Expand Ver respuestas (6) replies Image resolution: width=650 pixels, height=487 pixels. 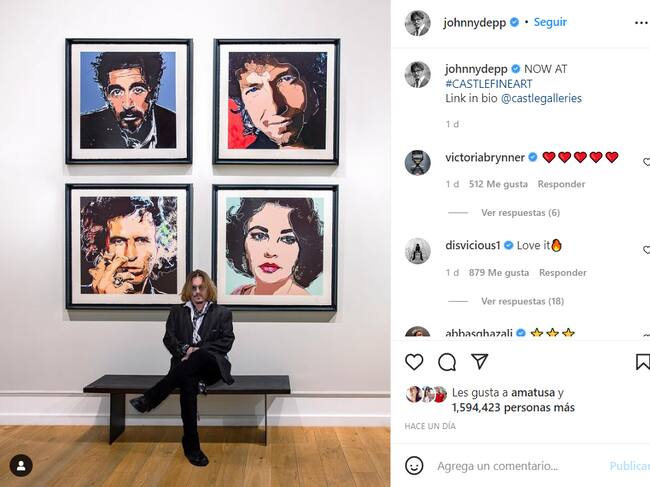[520, 213]
